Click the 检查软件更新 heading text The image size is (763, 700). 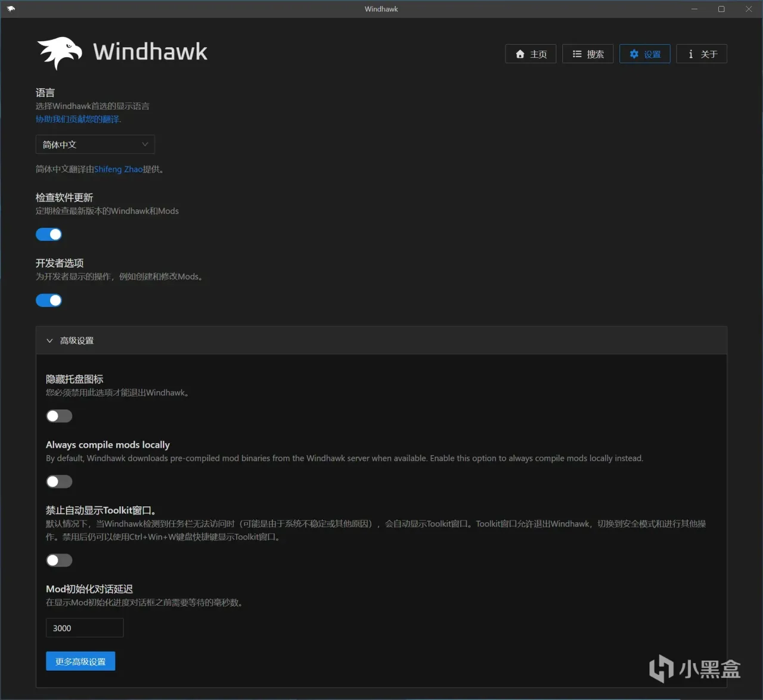(64, 197)
